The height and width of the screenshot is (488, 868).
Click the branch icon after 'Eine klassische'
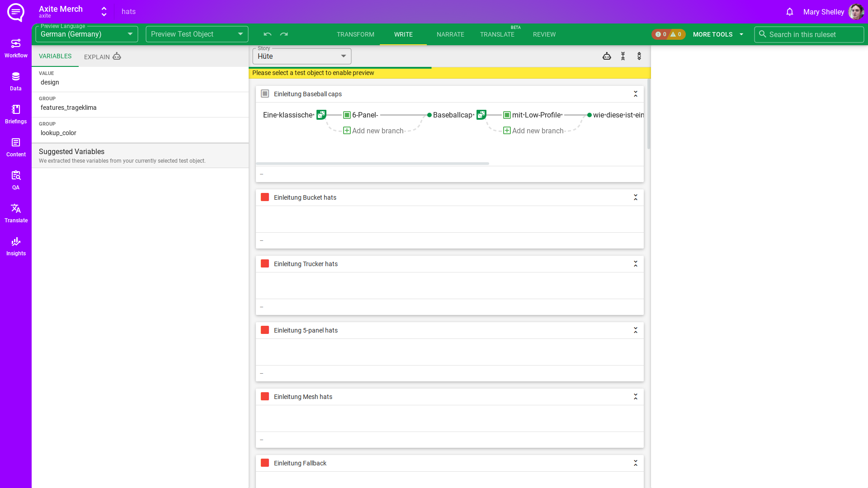[x=321, y=115]
